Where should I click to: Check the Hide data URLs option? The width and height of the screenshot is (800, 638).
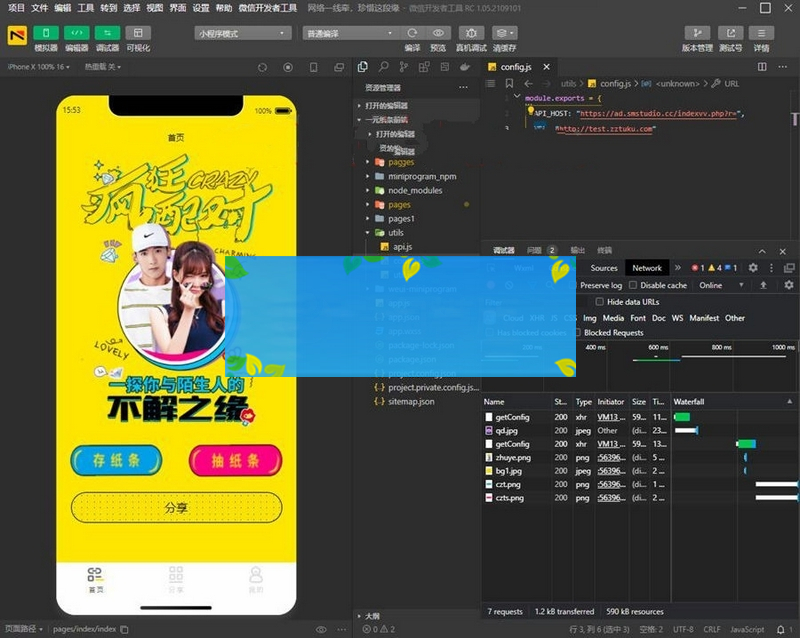600,301
